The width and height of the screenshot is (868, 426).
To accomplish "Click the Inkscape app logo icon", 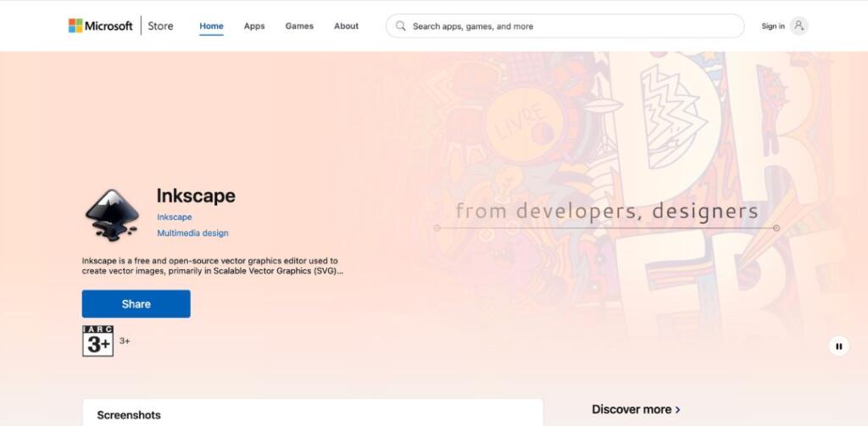I will [x=112, y=215].
